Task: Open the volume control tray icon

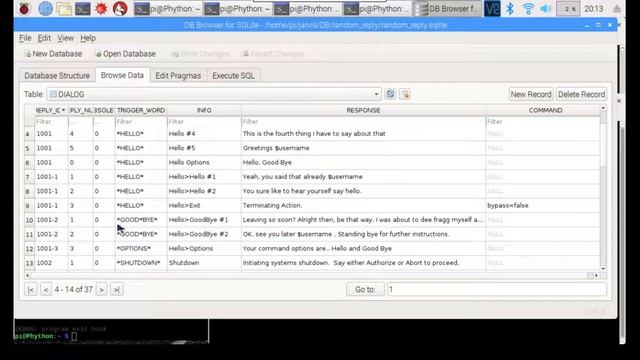Action: click(x=545, y=9)
